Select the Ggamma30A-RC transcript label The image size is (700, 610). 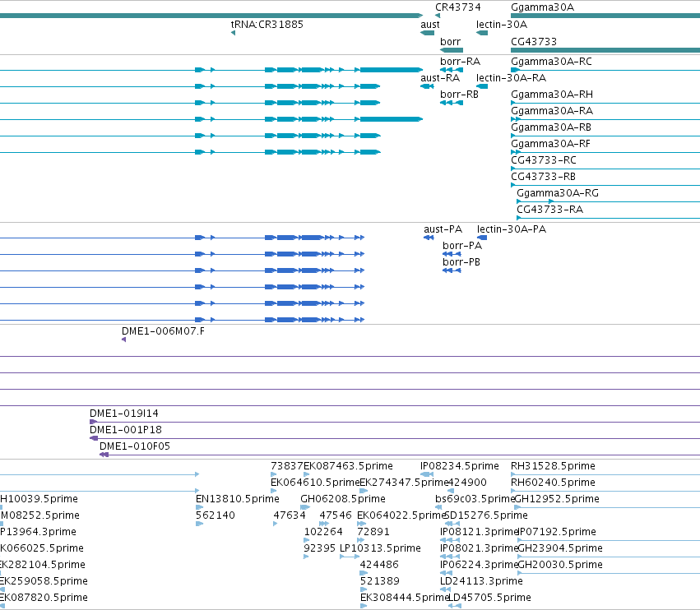click(x=551, y=62)
